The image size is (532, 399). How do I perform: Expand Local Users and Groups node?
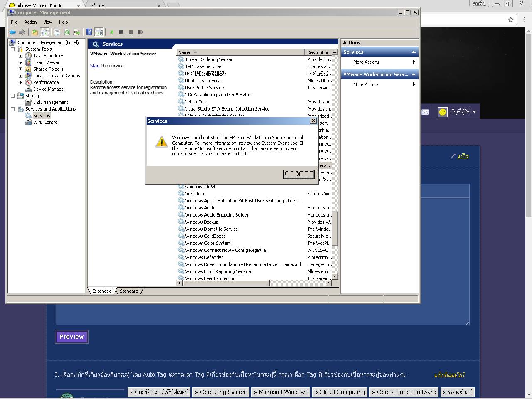click(20, 76)
